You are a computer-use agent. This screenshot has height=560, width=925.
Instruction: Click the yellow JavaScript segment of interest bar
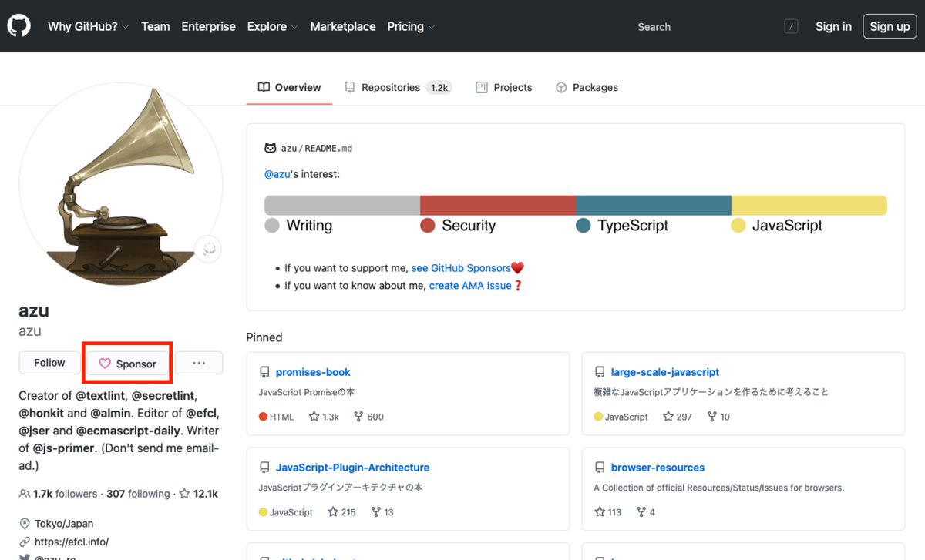pos(809,204)
